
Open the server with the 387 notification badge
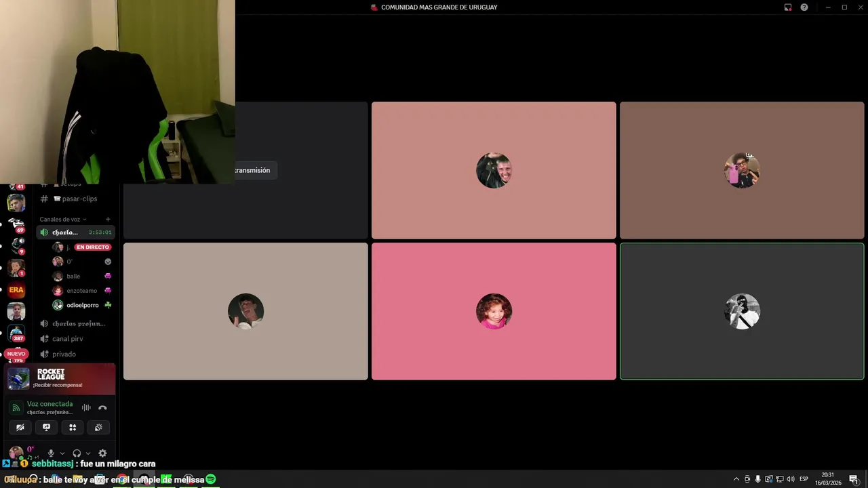pos(16,333)
